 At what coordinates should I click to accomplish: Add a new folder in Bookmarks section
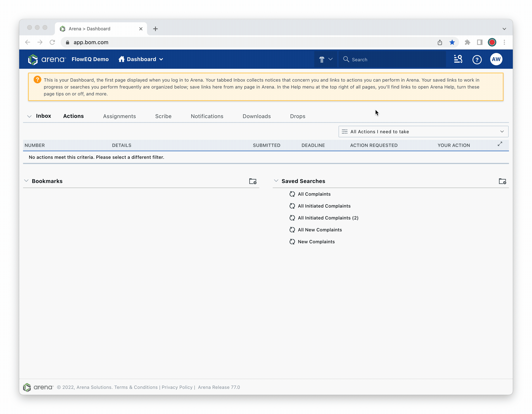point(253,181)
